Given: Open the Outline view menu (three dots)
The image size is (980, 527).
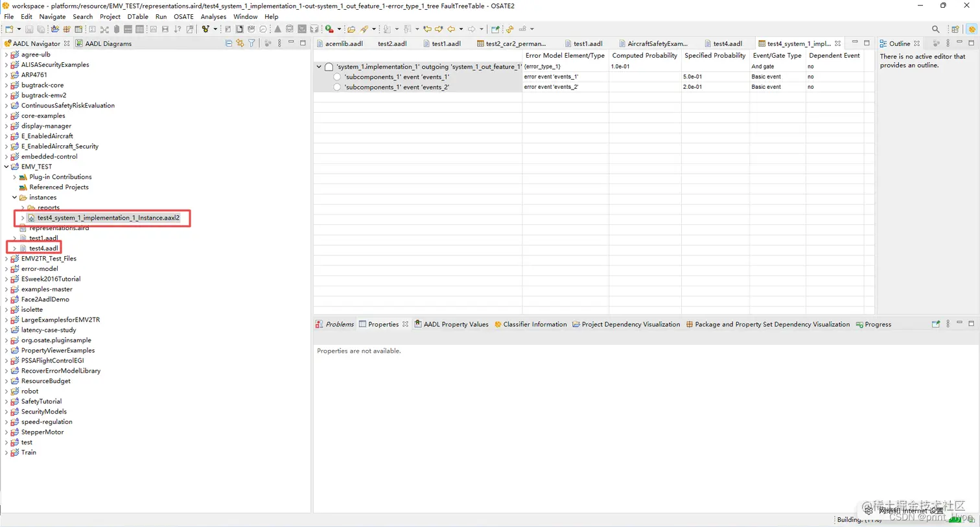Looking at the screenshot, I should click(948, 43).
